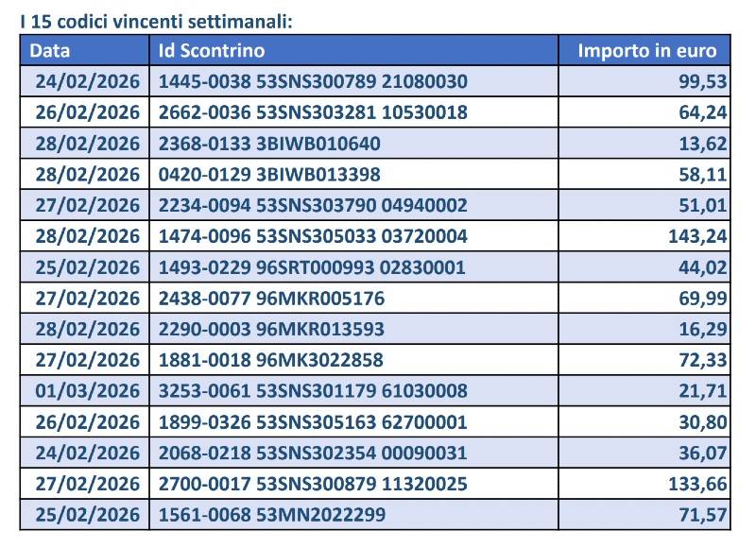This screenshot has width=756, height=548.
Task: Click the Id Scontrino column header
Action: [x=211, y=51]
